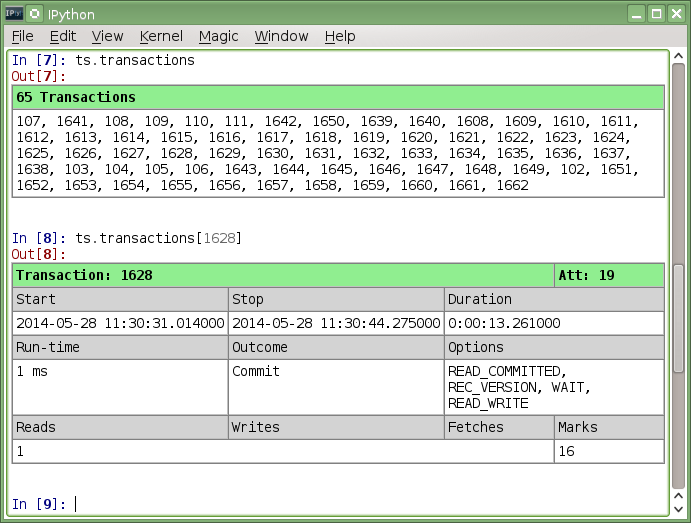Screen dimensions: 691x523
Task: Click the Start timestamp 11:30:31.014000 cell
Action: [120, 323]
